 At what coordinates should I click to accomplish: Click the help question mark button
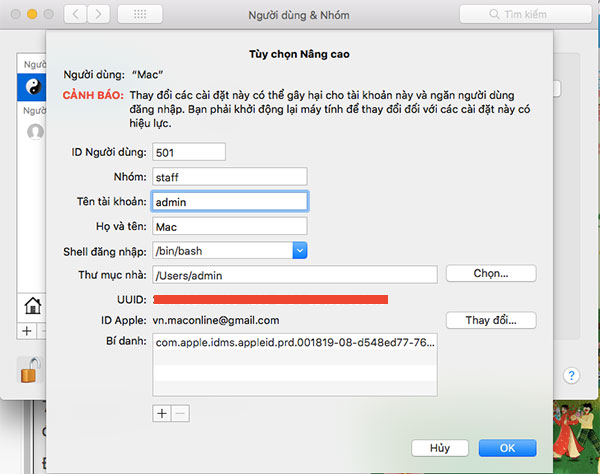point(571,376)
